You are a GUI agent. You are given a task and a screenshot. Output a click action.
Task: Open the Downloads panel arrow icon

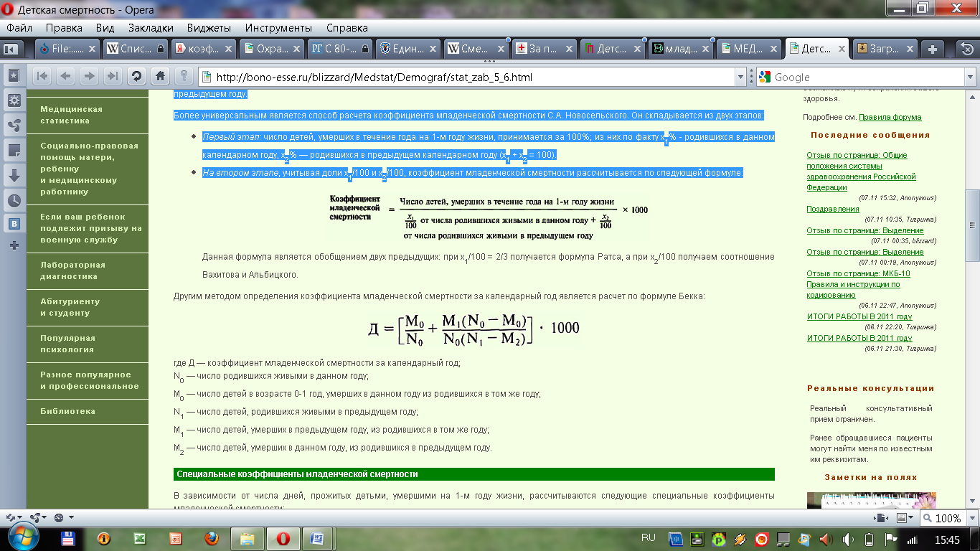pyautogui.click(x=14, y=175)
